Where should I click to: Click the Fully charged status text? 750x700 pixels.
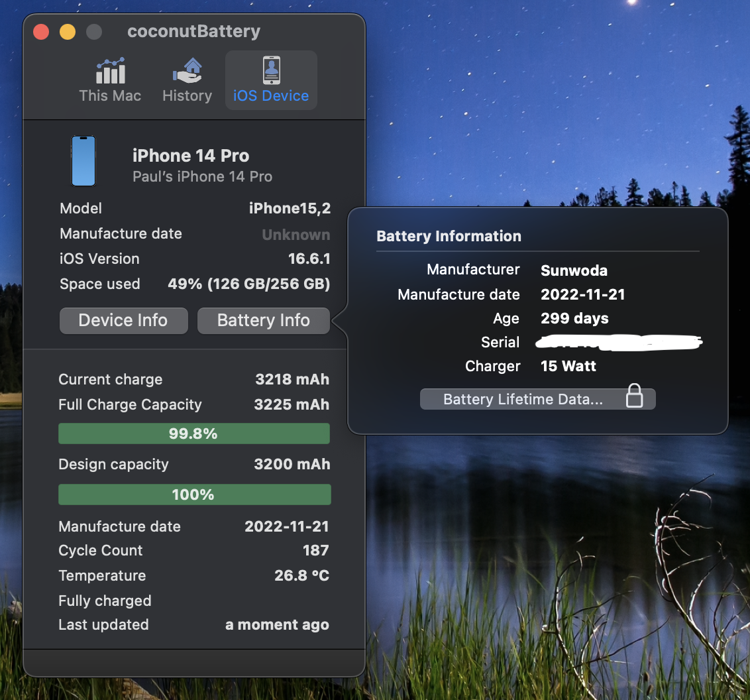tap(105, 601)
